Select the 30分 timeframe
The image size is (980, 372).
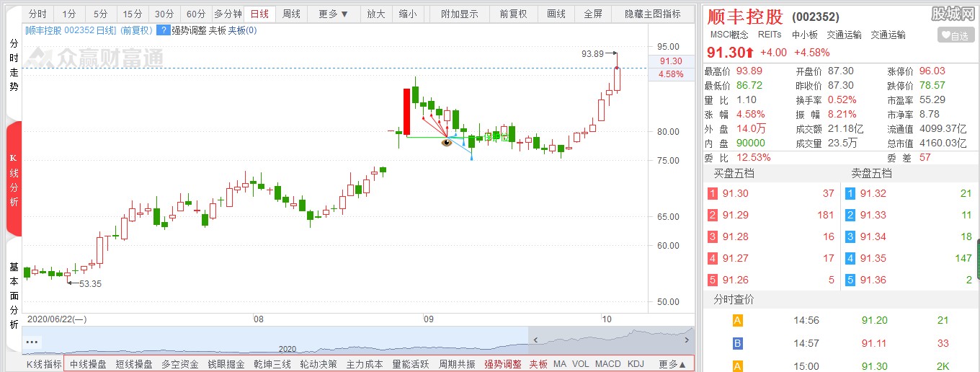pos(164,14)
